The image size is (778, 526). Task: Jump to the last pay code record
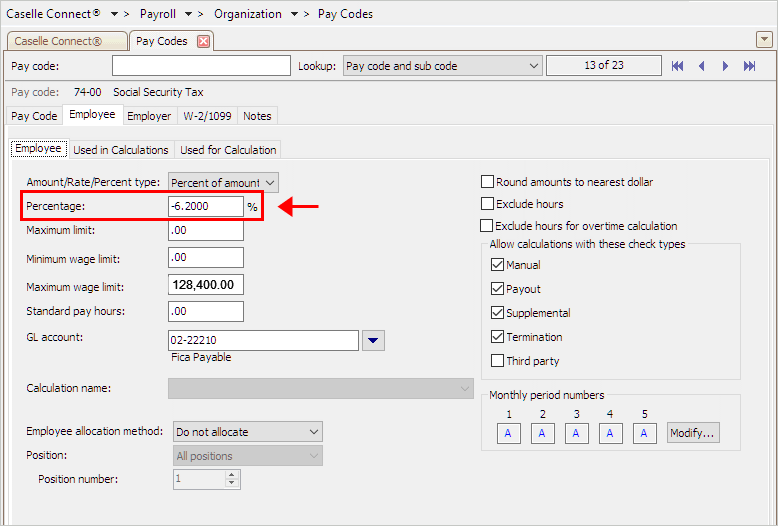point(750,66)
